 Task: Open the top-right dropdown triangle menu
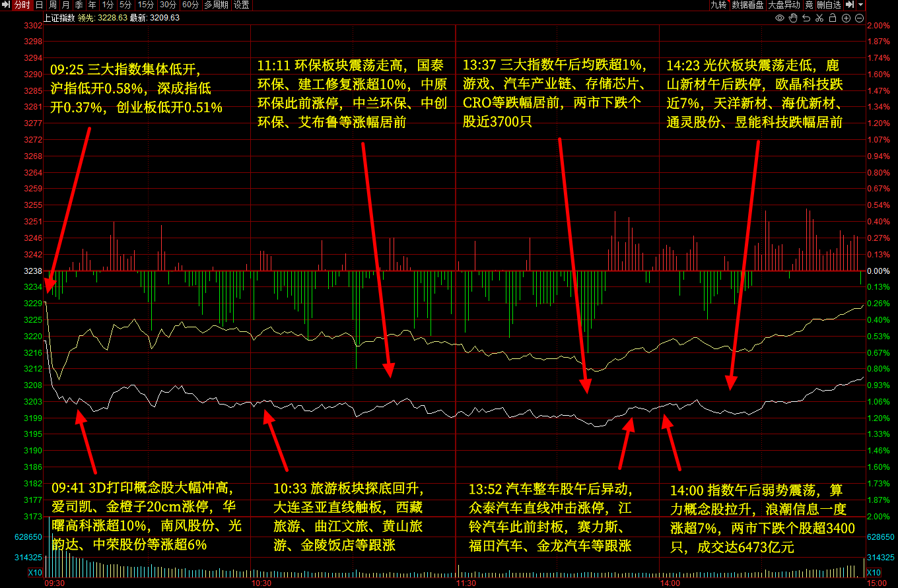pyautogui.click(x=860, y=5)
